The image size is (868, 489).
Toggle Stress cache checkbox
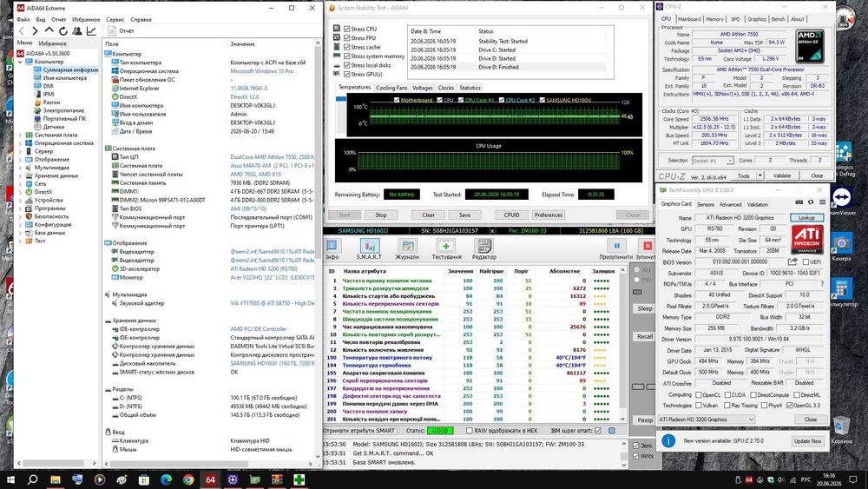(x=346, y=47)
